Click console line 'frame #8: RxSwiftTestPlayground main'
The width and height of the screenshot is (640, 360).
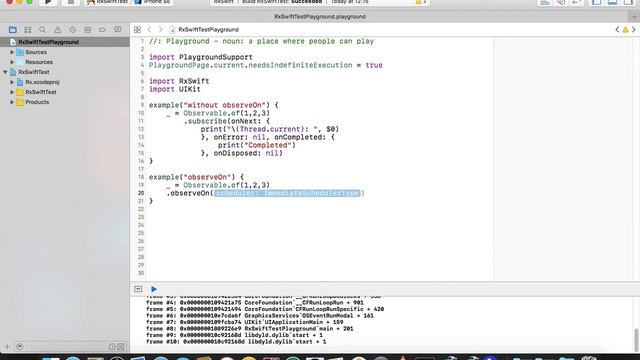(x=250, y=329)
